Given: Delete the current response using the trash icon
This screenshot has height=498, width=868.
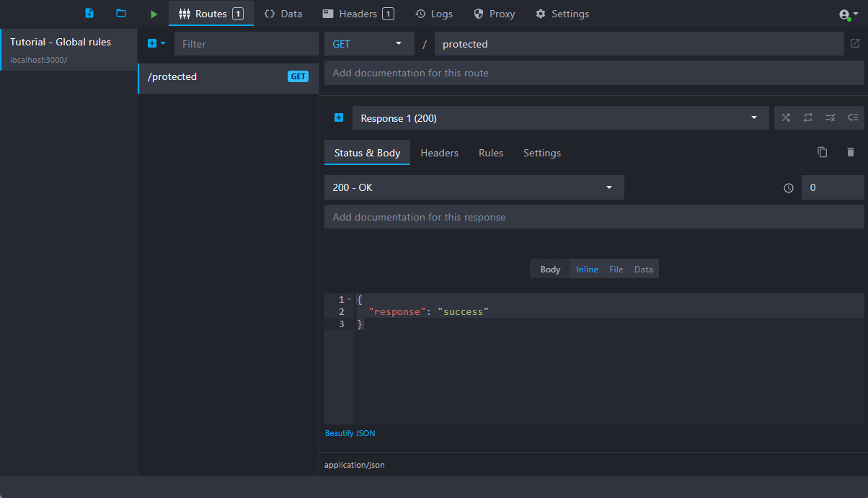Looking at the screenshot, I should click(851, 152).
